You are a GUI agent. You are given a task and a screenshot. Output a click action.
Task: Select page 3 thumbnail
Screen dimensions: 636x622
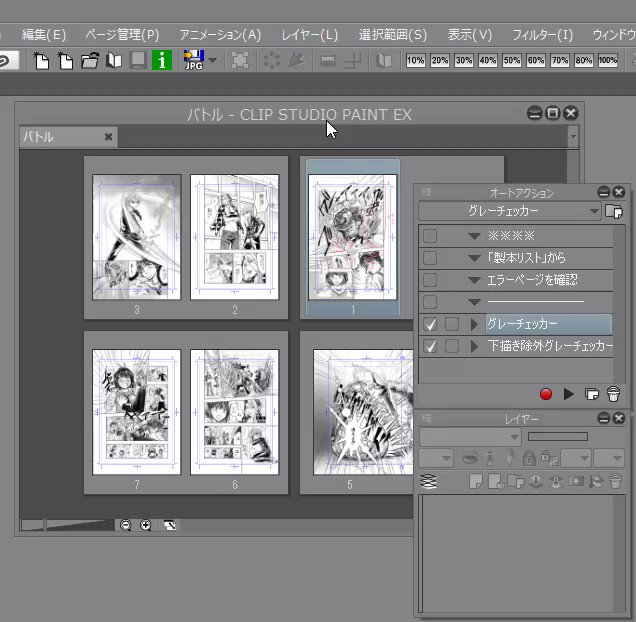136,237
